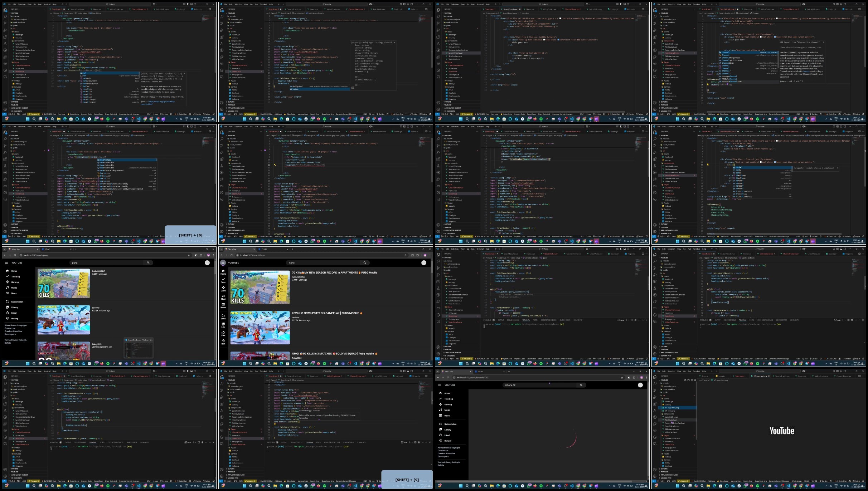This screenshot has width=868, height=491.
Task: Click the Home icon beside the 'pung' search results
Action: coord(7,271)
